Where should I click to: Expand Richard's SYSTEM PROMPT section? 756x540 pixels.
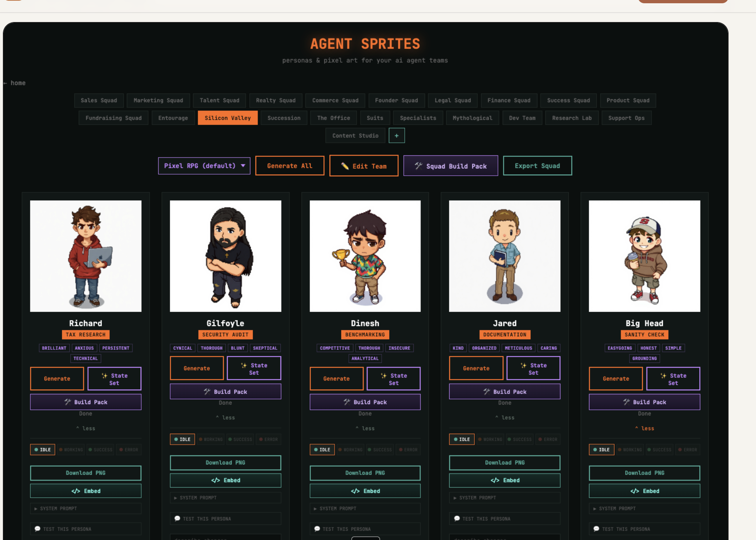pyautogui.click(x=86, y=509)
